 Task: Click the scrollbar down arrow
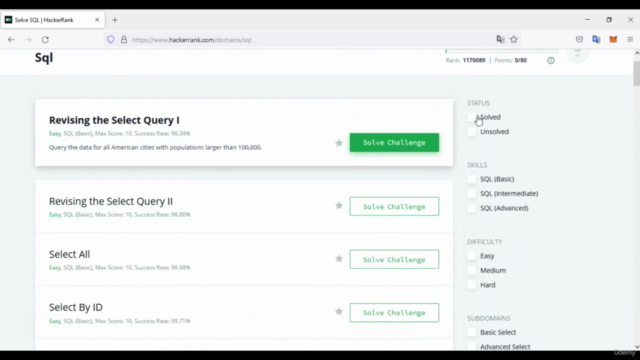pyautogui.click(x=637, y=347)
